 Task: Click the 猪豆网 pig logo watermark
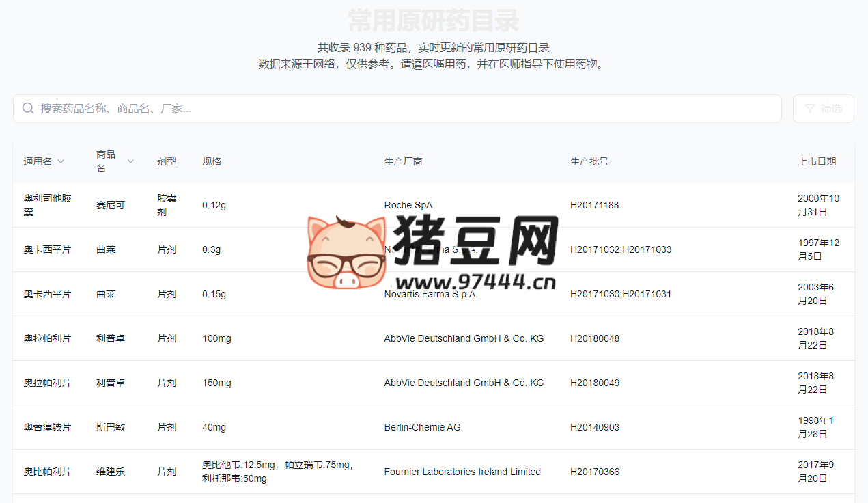[x=346, y=251]
